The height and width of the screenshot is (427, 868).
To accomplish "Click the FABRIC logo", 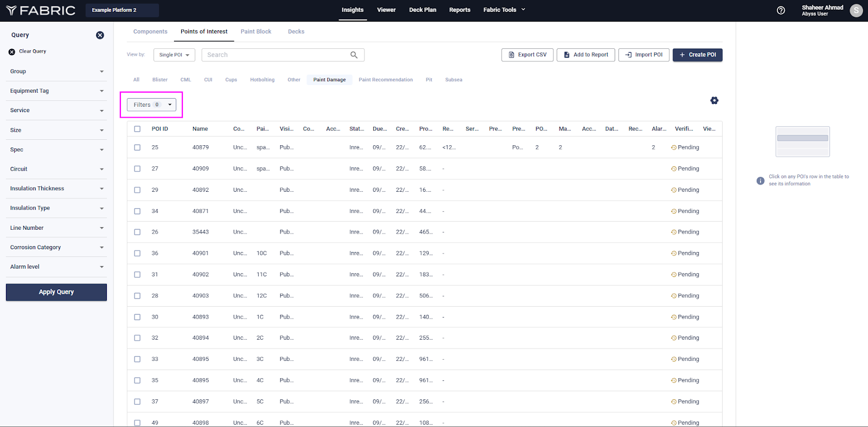I will coord(41,10).
